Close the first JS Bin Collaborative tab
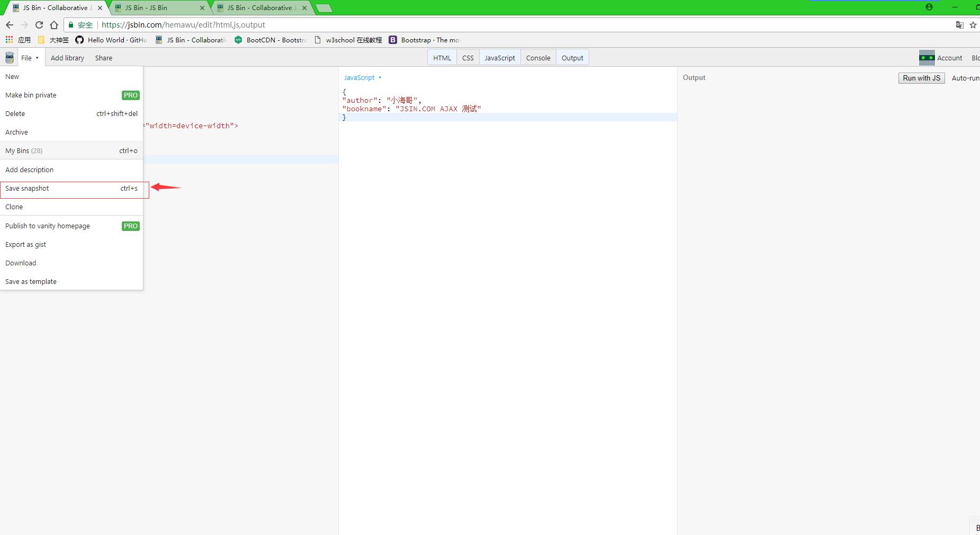The image size is (980, 535). coord(100,8)
